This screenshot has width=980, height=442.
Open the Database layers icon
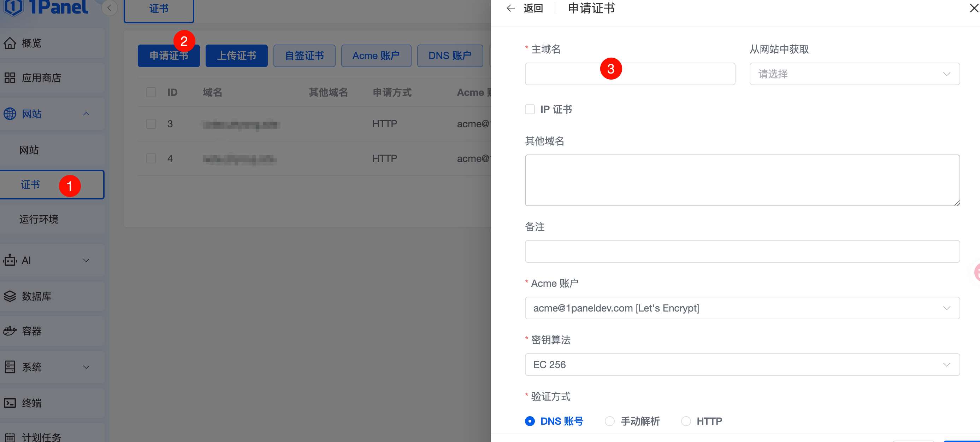[x=10, y=296]
